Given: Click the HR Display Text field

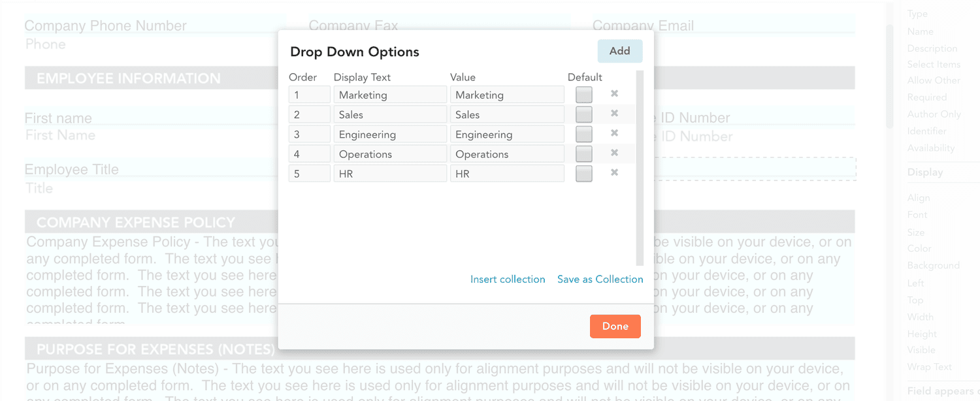Looking at the screenshot, I should pyautogui.click(x=390, y=172).
